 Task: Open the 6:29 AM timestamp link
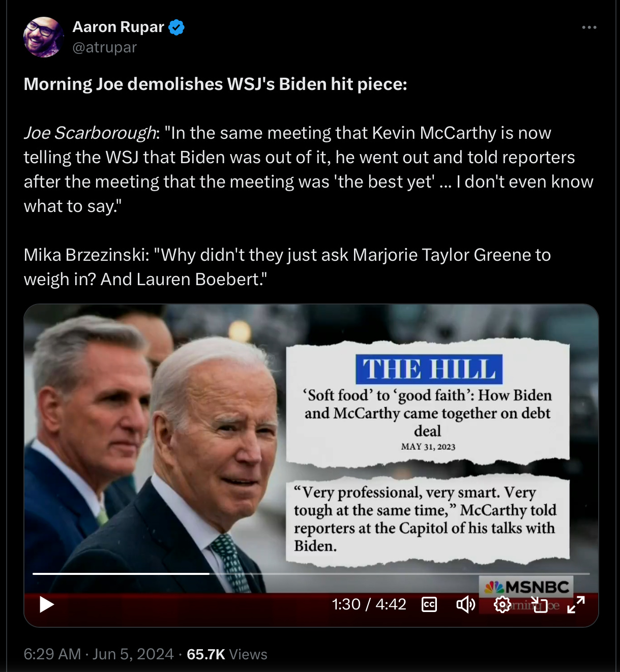point(52,654)
